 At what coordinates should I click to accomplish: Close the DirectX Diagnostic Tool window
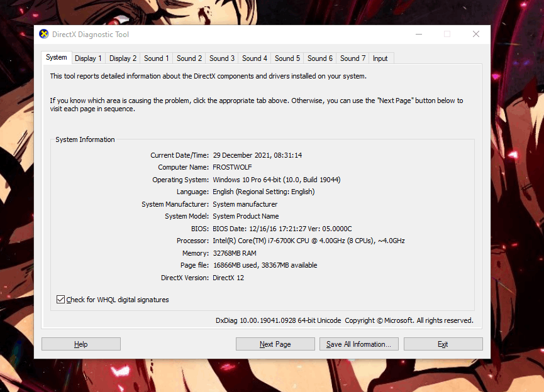click(x=476, y=34)
